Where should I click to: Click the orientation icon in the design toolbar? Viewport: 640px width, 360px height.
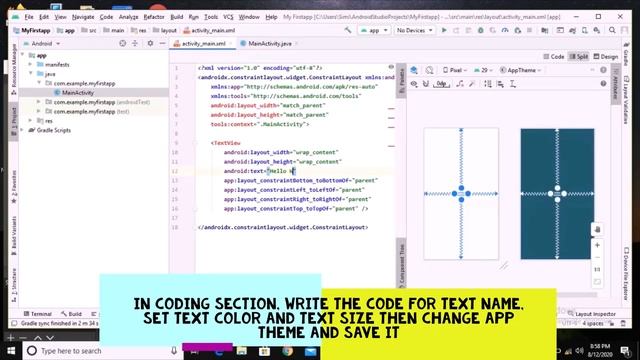coord(429,70)
